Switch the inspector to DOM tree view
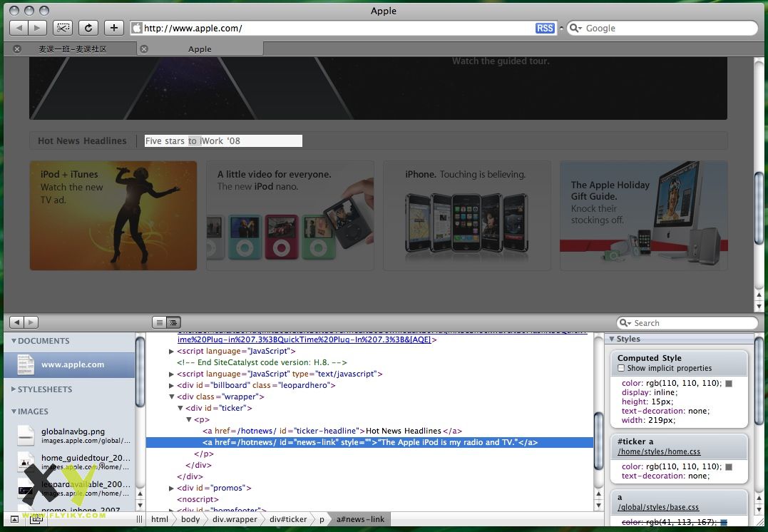Viewport: 768px width, 532px height. point(173,322)
